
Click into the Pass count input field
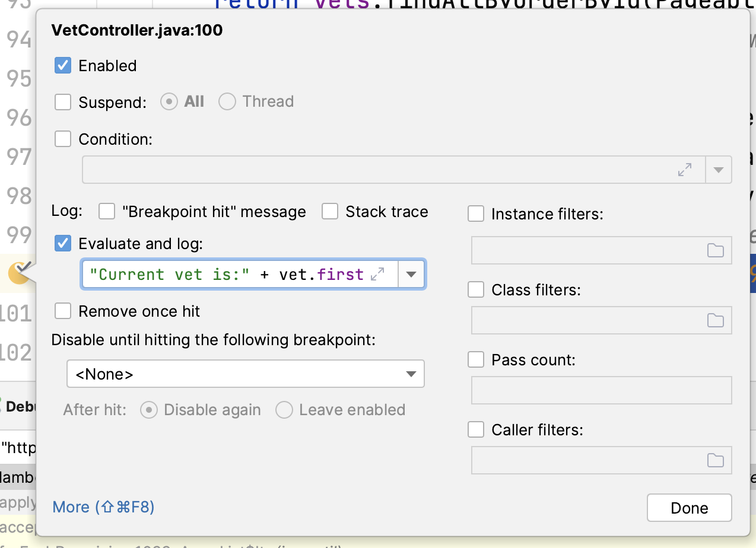pyautogui.click(x=601, y=390)
